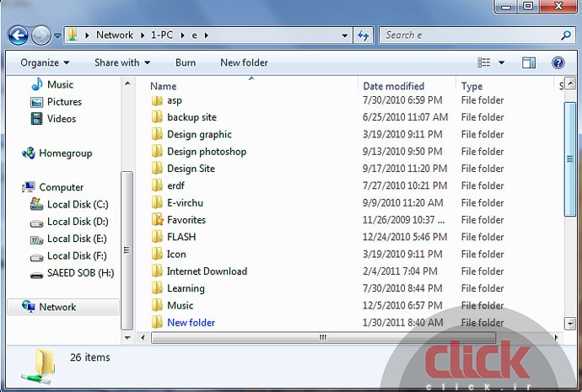
Task: Click navigation pane scroll up arrow
Action: pos(127,83)
